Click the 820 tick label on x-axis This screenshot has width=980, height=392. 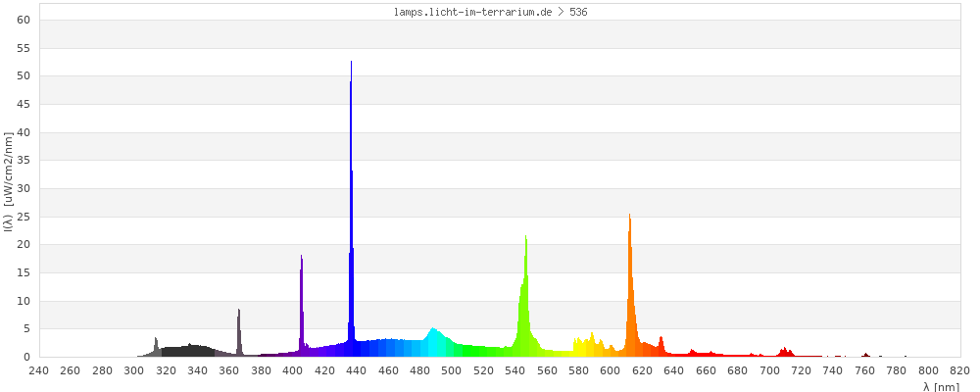(x=959, y=370)
